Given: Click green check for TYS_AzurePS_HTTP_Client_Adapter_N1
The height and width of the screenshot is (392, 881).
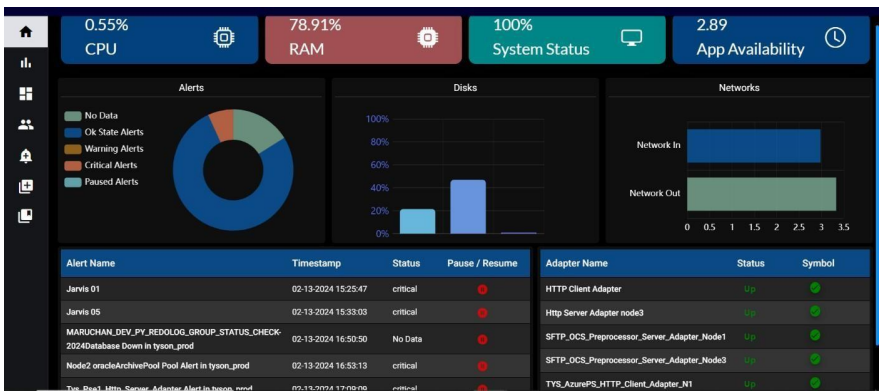Looking at the screenshot, I should (x=815, y=382).
